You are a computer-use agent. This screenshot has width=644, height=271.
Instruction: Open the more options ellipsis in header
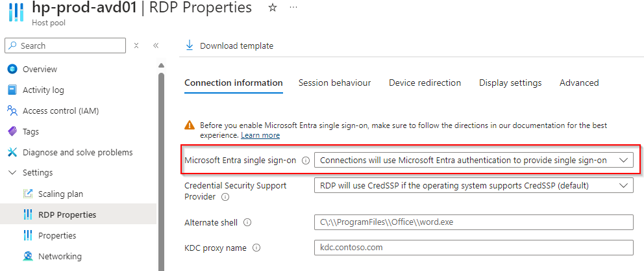[293, 8]
